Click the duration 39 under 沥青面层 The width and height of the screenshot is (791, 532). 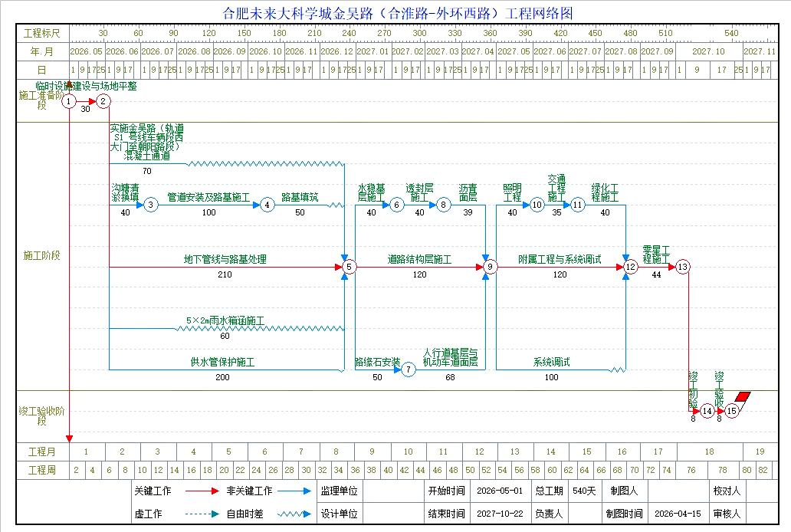click(x=468, y=212)
